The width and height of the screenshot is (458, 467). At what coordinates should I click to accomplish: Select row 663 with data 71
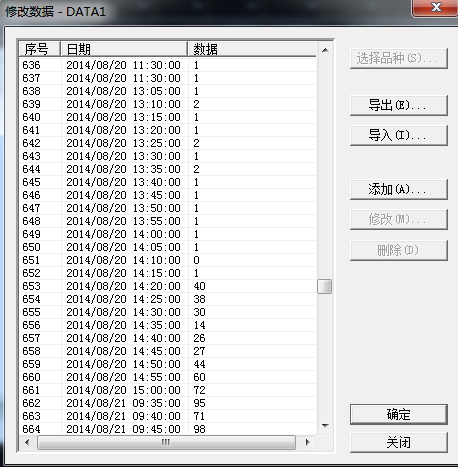(x=168, y=416)
